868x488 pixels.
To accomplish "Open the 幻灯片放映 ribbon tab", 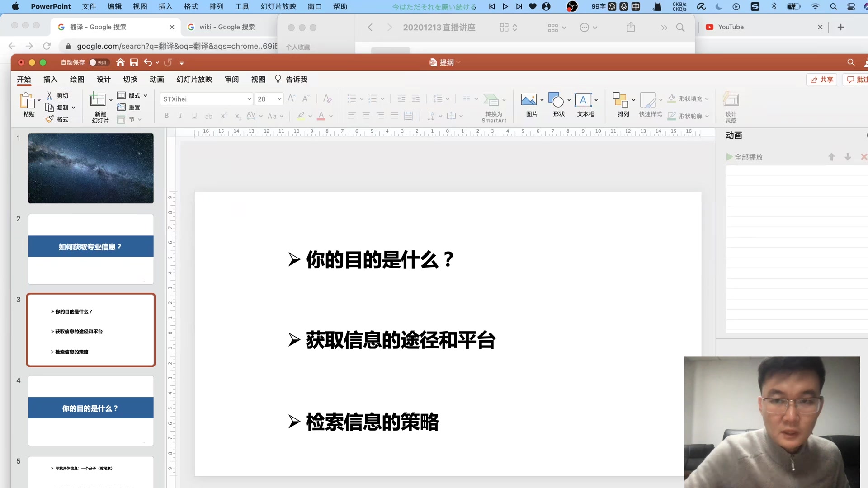I will click(194, 80).
